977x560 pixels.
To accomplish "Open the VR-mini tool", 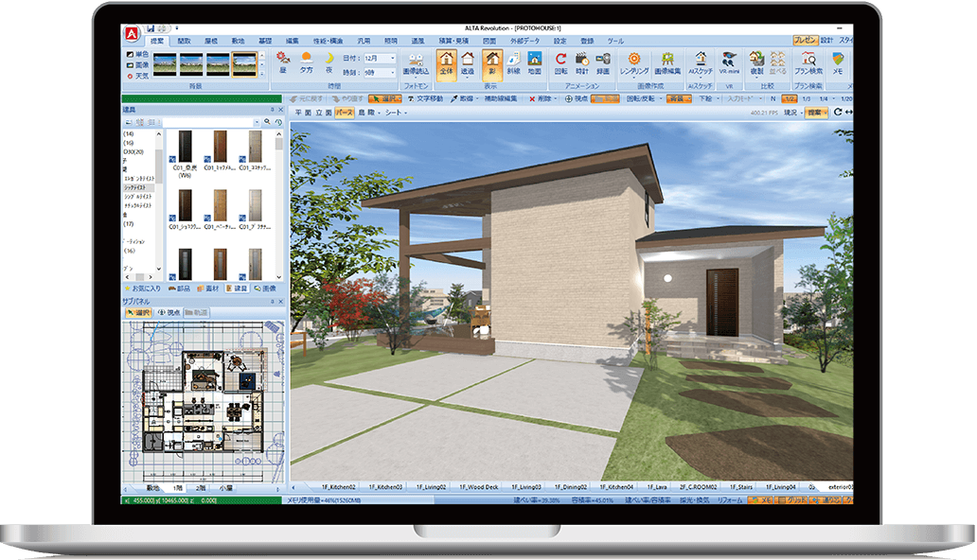I will pyautogui.click(x=729, y=62).
